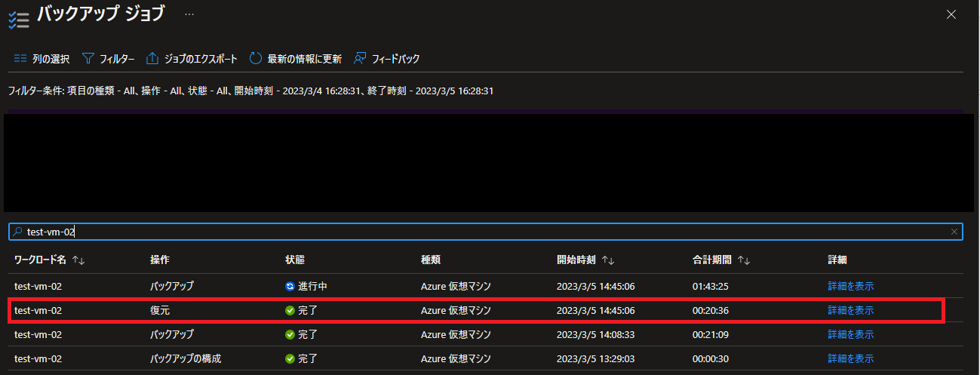This screenshot has width=980, height=375.
Task: Open 詳細を表示 for the 進行中 backup
Action: (x=851, y=287)
